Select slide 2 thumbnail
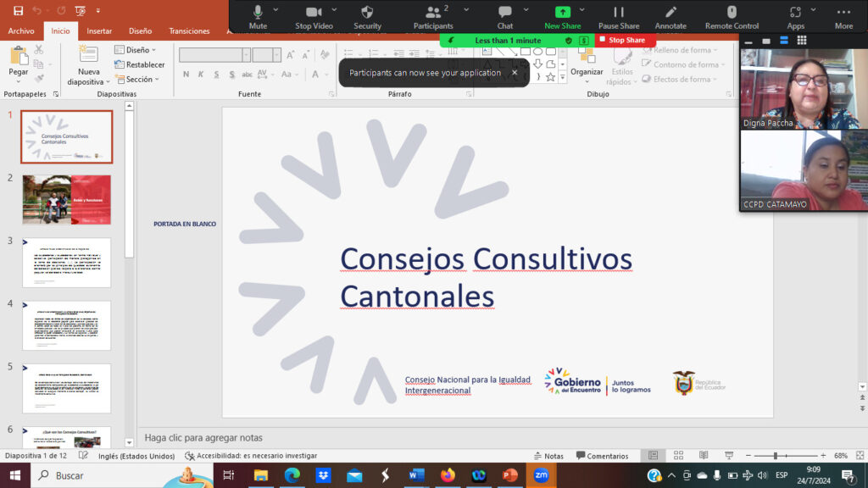868x488 pixels. pos(66,200)
